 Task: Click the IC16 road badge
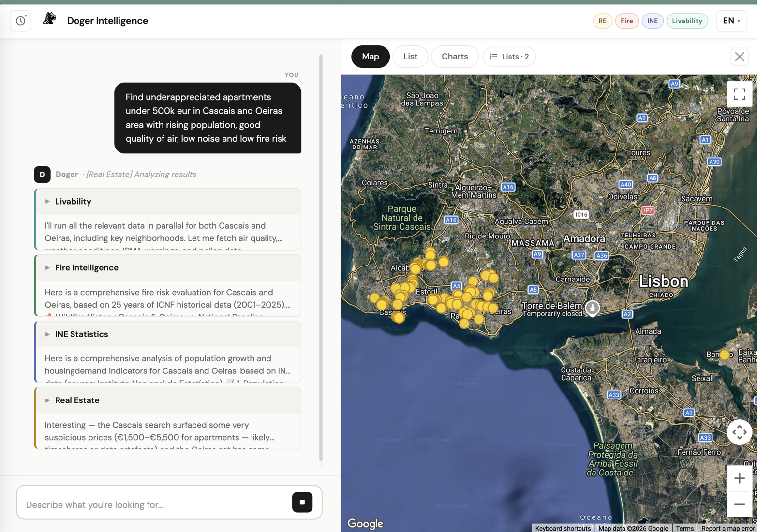pos(581,214)
